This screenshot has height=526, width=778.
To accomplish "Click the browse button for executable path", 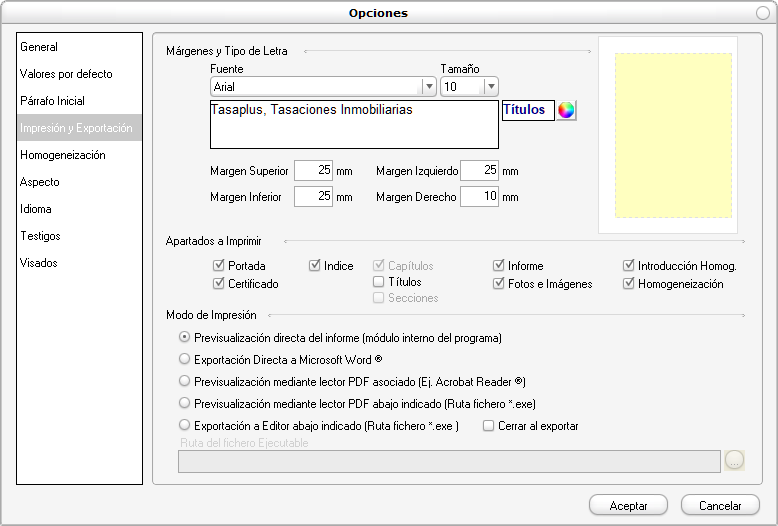I will [735, 460].
